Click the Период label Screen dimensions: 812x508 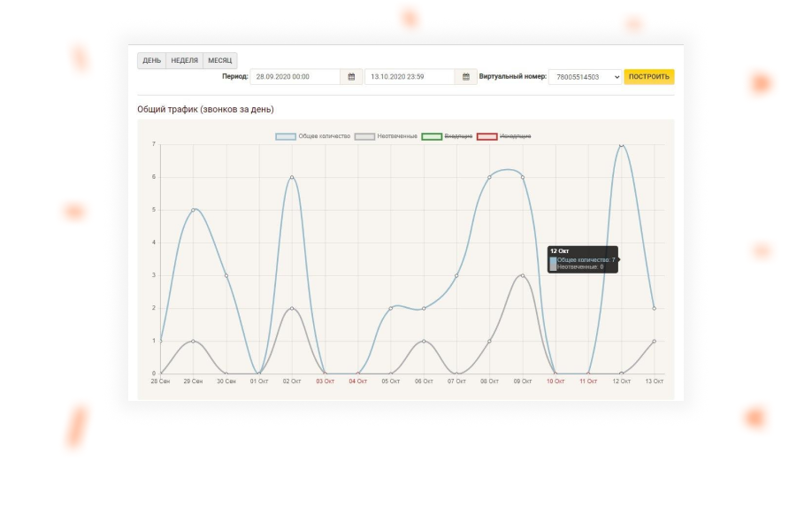tap(235, 77)
